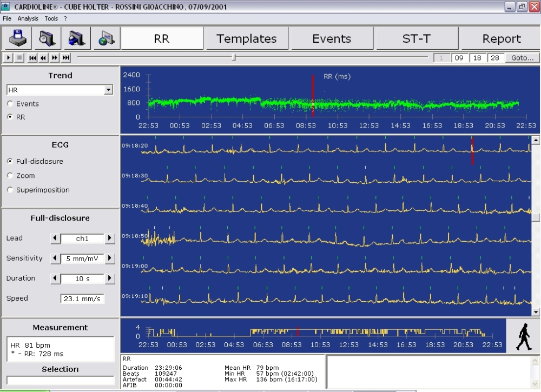
Task: Choose the Superimposition ECG radio button
Action: [x=10, y=190]
